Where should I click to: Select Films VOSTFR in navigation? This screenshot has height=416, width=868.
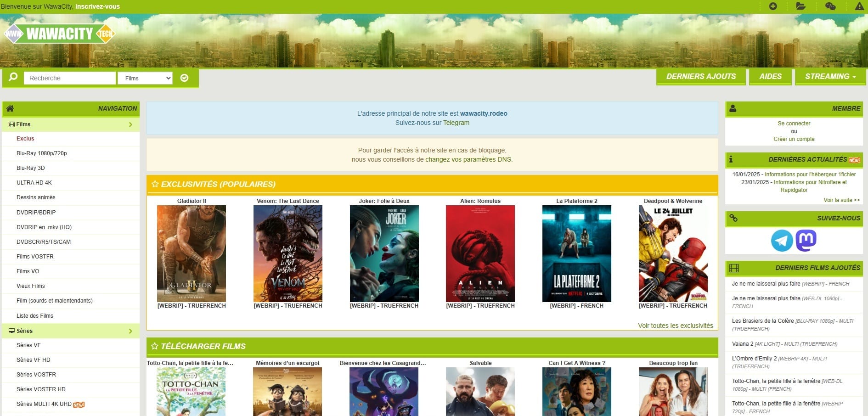point(35,257)
